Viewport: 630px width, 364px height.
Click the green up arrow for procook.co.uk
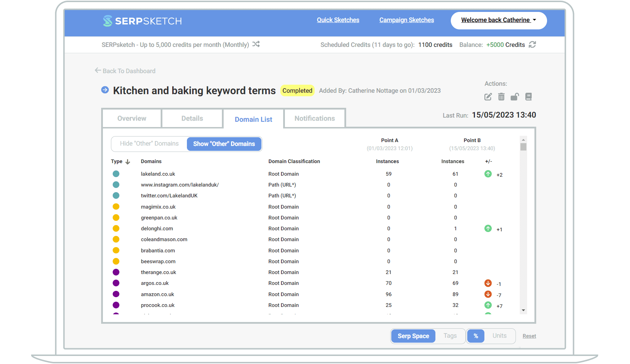(x=488, y=305)
